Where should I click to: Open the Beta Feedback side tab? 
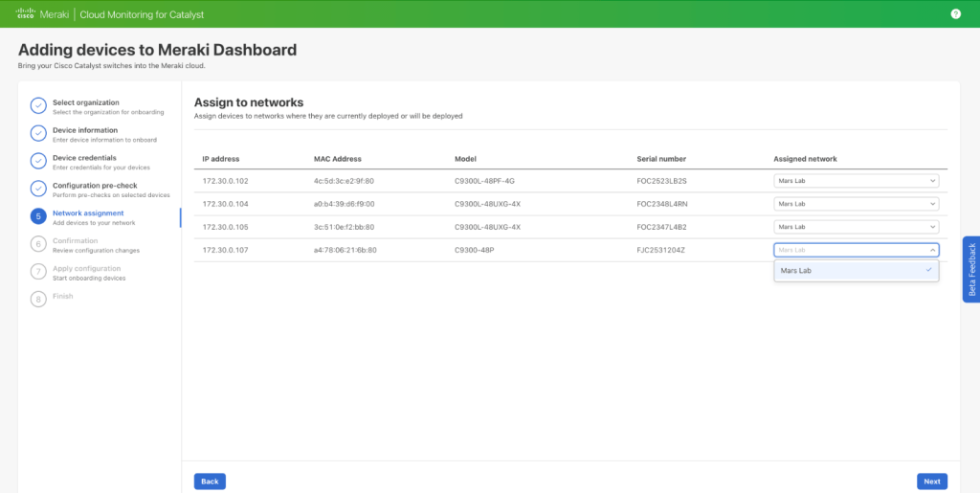pos(971,270)
